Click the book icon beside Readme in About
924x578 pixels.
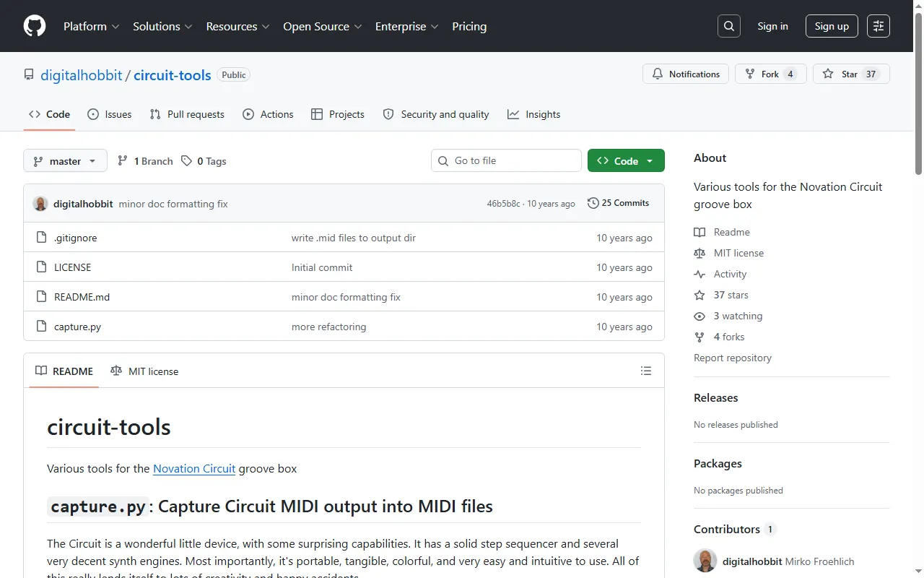point(699,232)
